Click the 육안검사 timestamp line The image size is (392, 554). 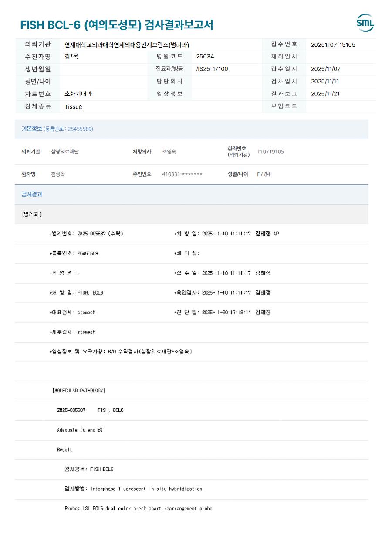point(222,292)
